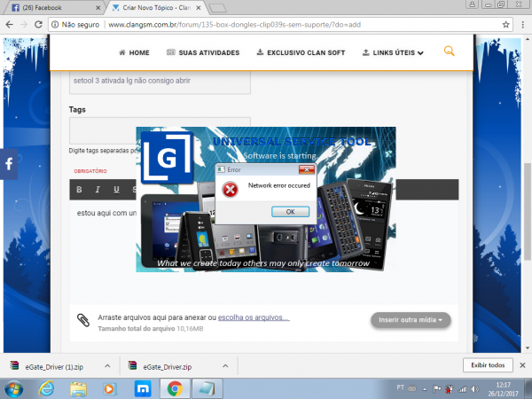This screenshot has height=399, width=532.
Task: Open Windows Explorer folder from the taskbar
Action: click(78, 389)
